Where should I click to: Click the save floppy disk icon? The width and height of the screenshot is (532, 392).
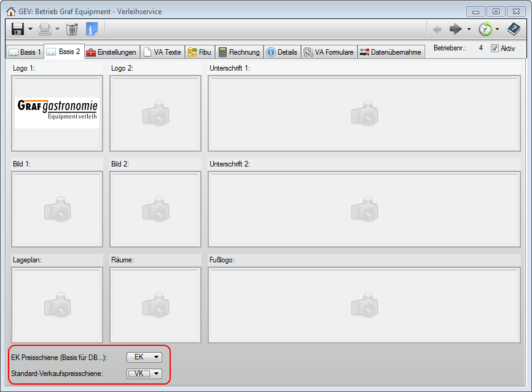click(18, 29)
